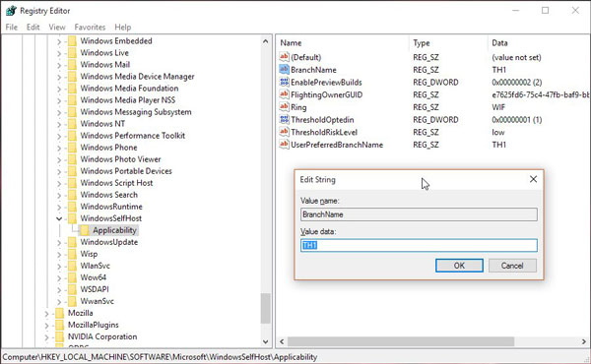
Task: Click the WindowsRuntime folder icon
Action: (x=72, y=207)
